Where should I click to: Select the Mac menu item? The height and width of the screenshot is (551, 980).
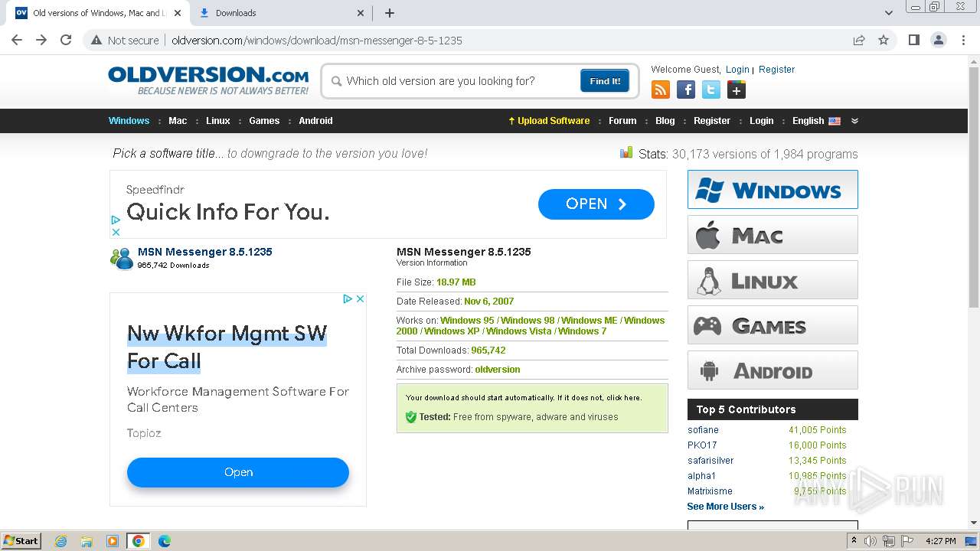(x=178, y=121)
